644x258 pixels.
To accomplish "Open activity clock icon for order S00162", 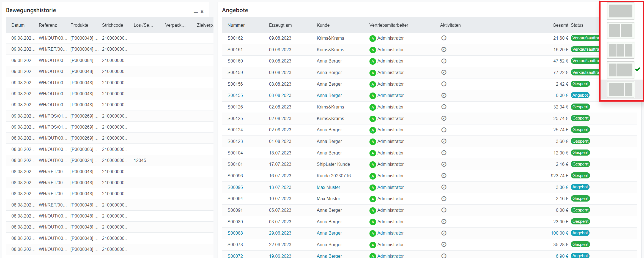I will pyautogui.click(x=443, y=38).
